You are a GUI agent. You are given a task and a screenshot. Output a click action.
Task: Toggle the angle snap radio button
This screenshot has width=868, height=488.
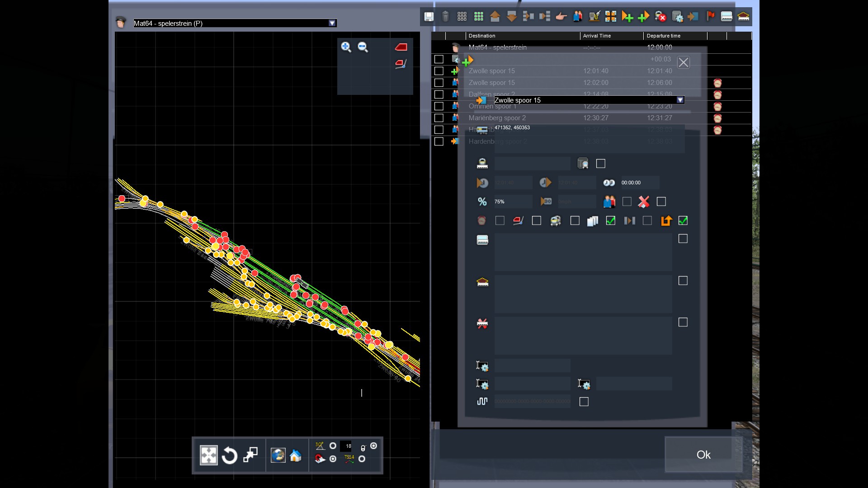point(333,446)
